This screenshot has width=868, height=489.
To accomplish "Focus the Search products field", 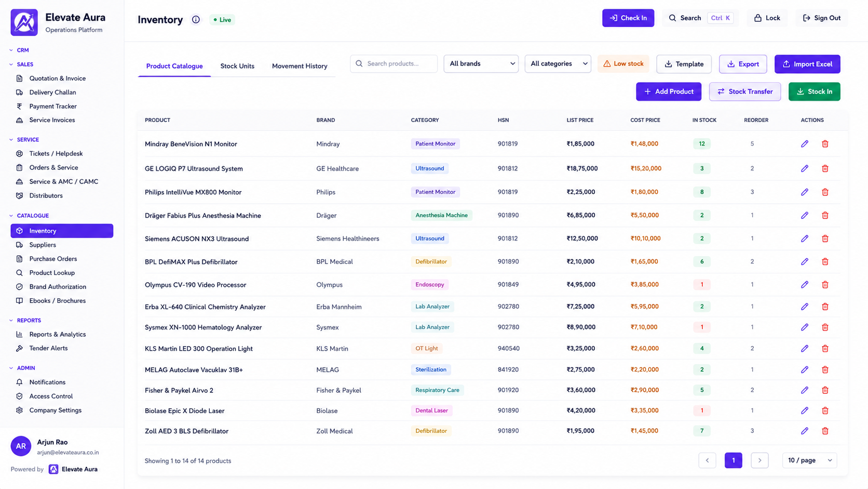I will click(x=394, y=64).
